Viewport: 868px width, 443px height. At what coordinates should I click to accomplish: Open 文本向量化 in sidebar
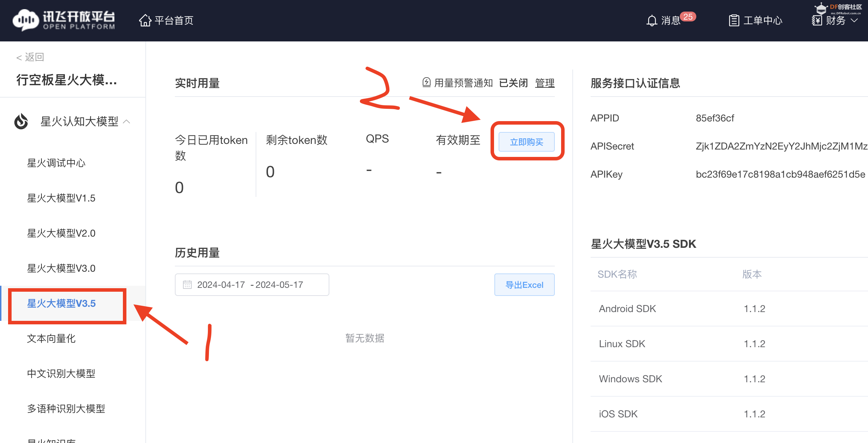51,338
